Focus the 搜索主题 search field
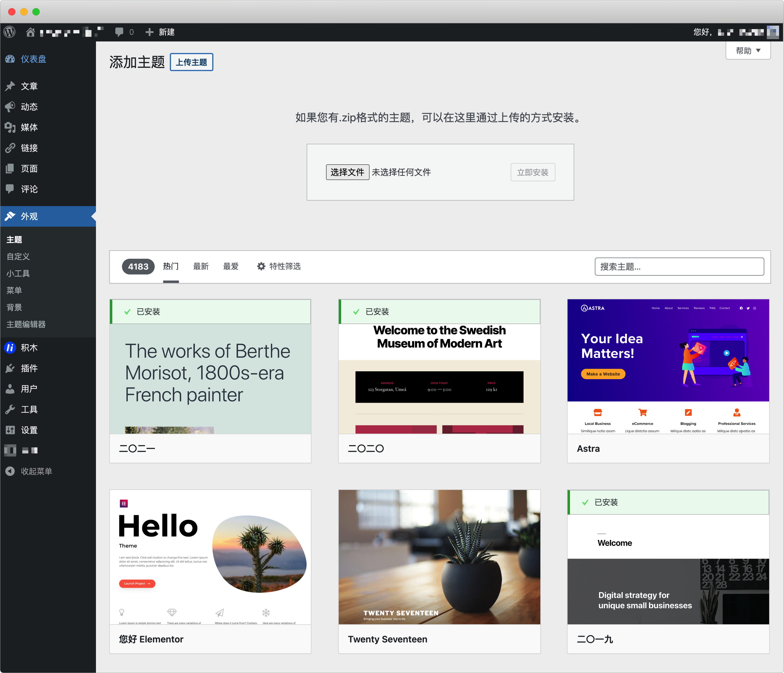This screenshot has height=673, width=784. click(679, 267)
